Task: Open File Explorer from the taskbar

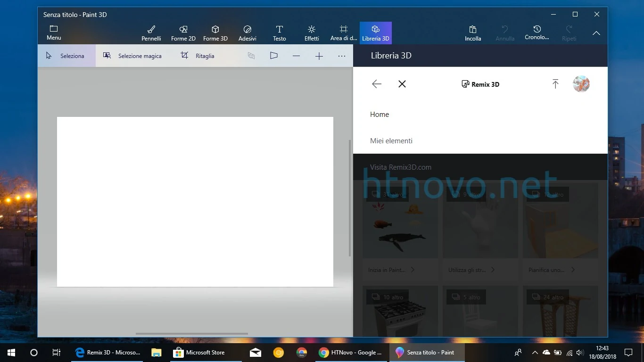Action: pos(156,353)
